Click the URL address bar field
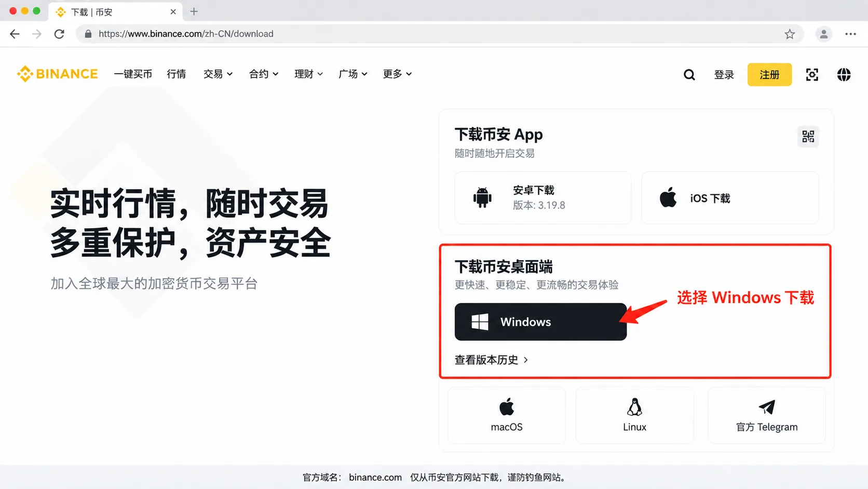 click(439, 34)
